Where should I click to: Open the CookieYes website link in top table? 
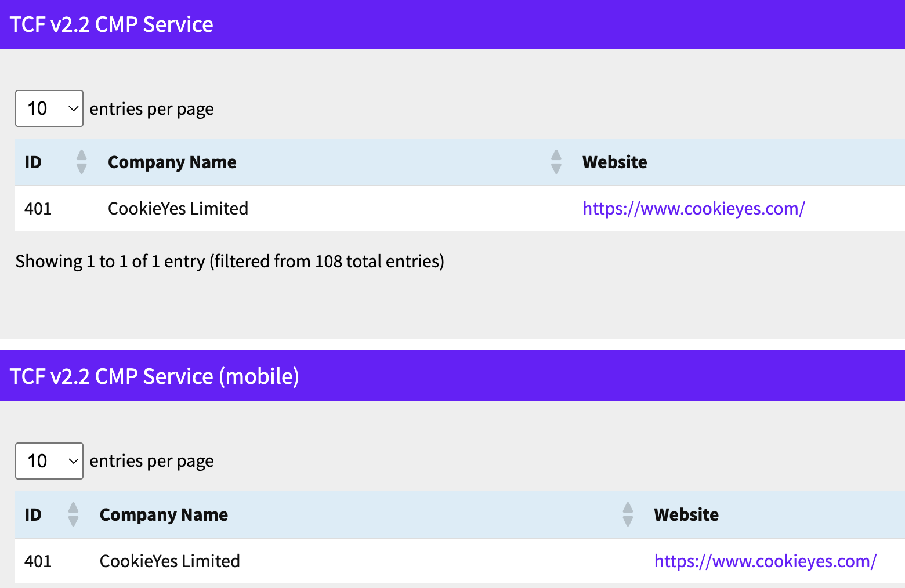point(693,208)
